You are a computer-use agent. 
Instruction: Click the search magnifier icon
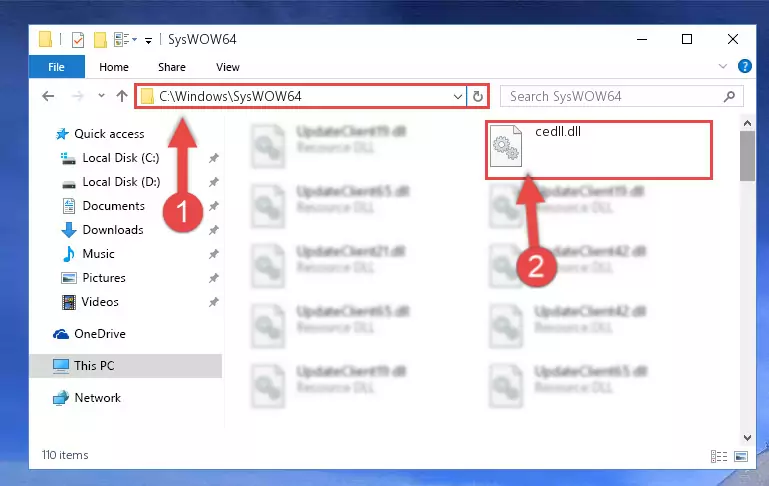pos(729,97)
